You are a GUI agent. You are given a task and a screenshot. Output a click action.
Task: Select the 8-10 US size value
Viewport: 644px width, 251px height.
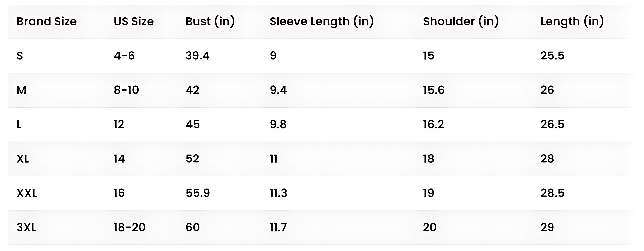pyautogui.click(x=126, y=90)
